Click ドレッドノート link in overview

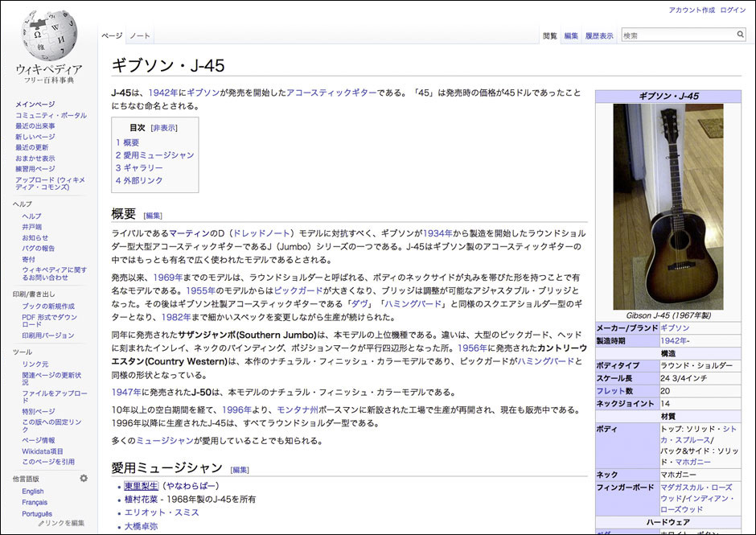[262, 233]
